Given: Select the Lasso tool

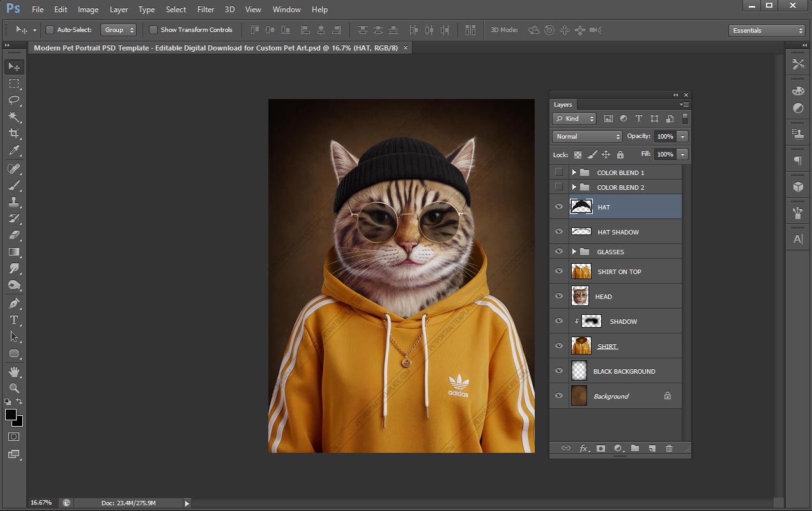Looking at the screenshot, I should click(x=14, y=100).
